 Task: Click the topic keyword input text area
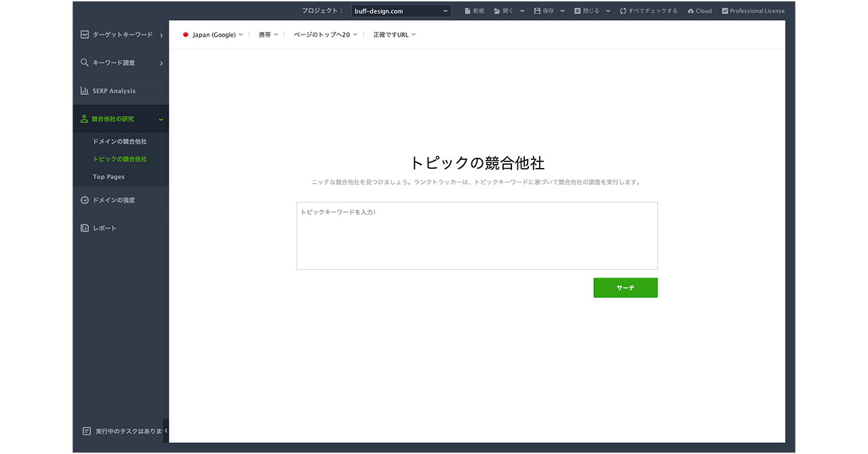[477, 236]
